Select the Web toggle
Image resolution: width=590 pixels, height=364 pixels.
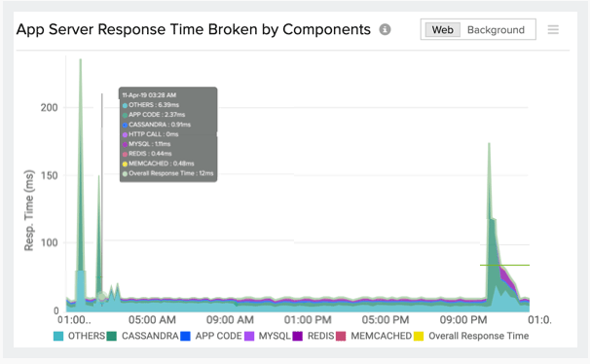442,30
